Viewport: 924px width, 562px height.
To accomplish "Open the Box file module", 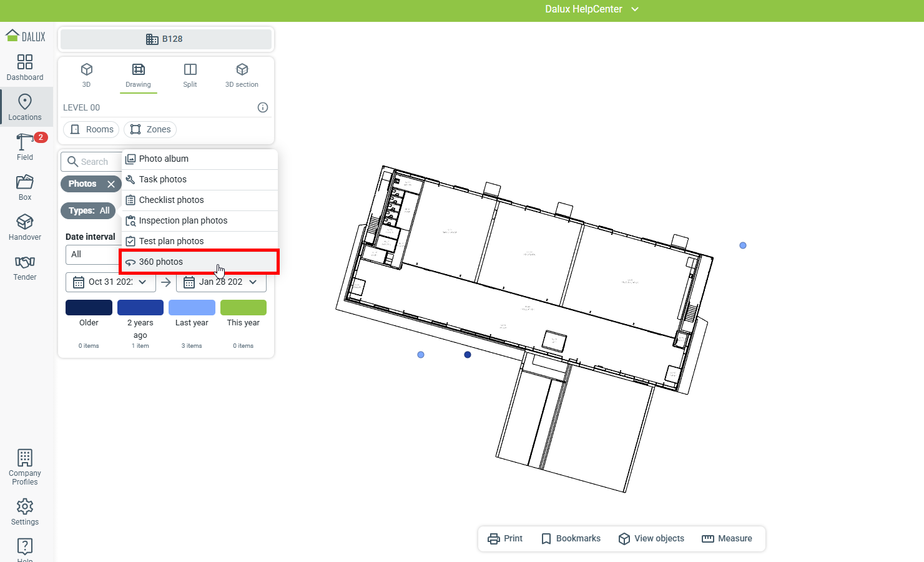I will (x=25, y=187).
